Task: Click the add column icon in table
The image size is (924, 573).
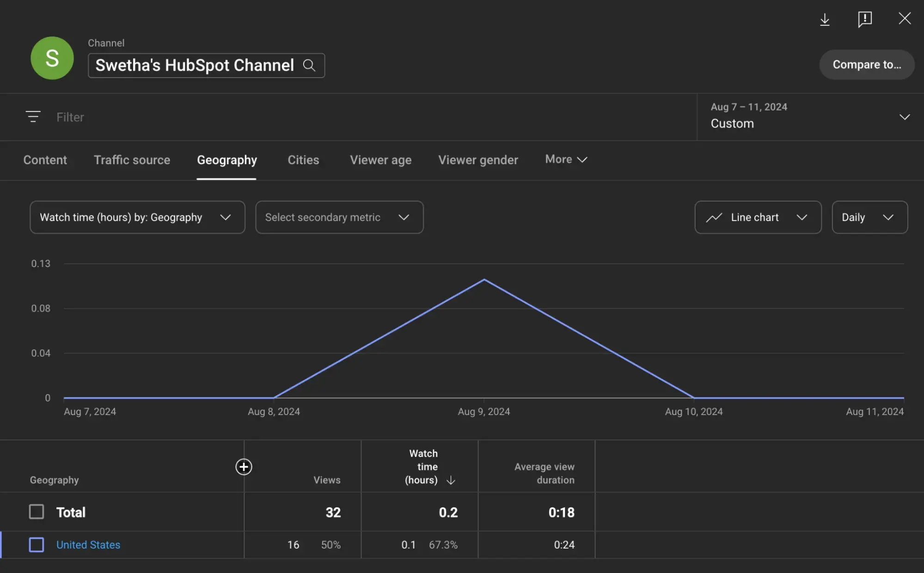Action: 244,467
